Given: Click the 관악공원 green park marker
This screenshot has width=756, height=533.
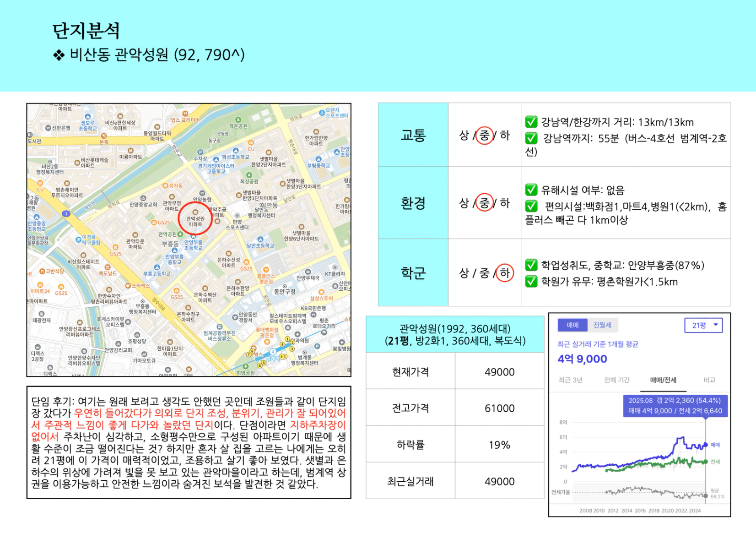Looking at the screenshot, I should point(180,234).
